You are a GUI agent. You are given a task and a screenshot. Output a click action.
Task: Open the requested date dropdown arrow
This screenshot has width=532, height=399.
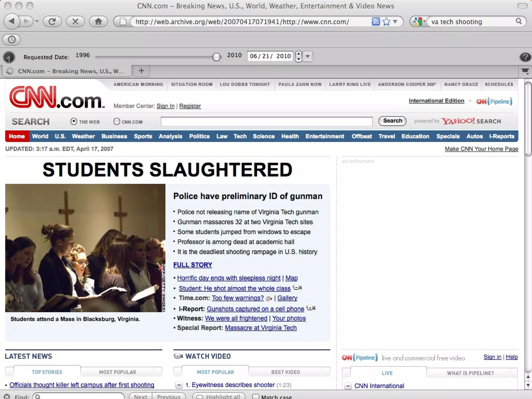point(308,56)
